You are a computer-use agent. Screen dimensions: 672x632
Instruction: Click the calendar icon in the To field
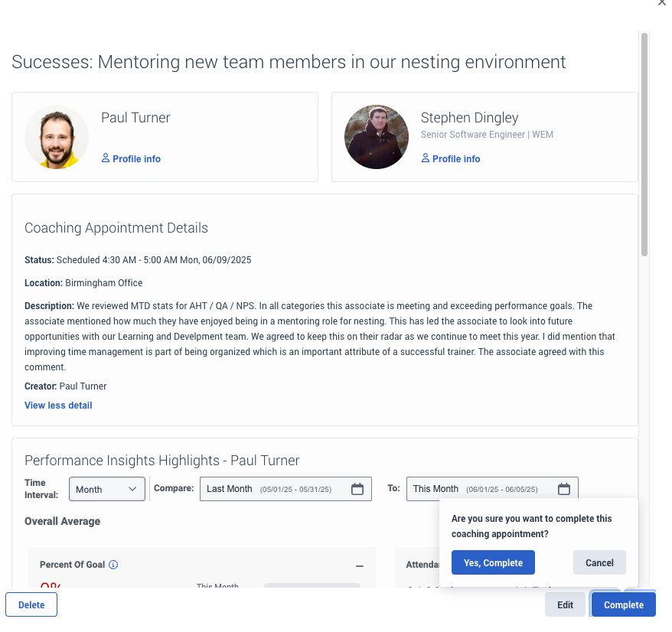click(x=564, y=489)
